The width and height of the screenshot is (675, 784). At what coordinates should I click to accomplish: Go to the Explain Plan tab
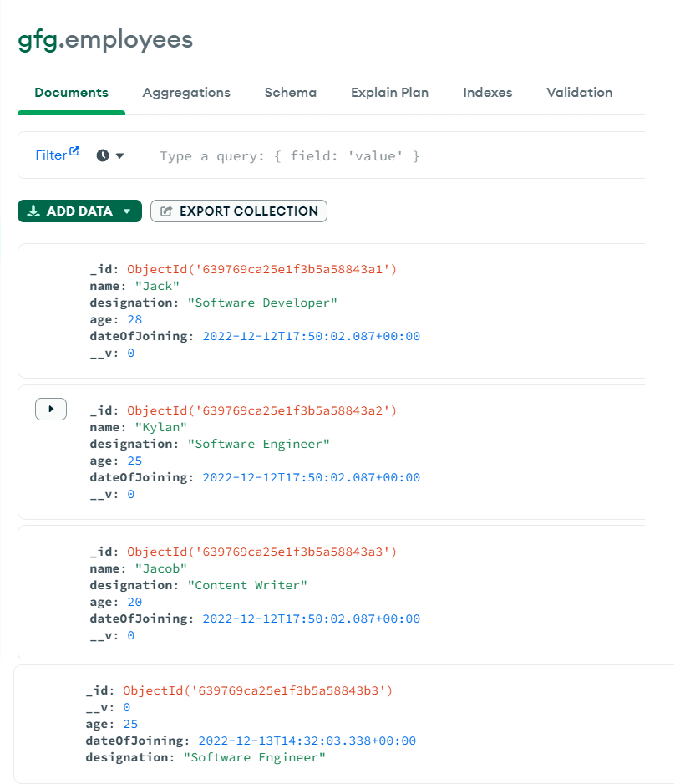point(389,93)
